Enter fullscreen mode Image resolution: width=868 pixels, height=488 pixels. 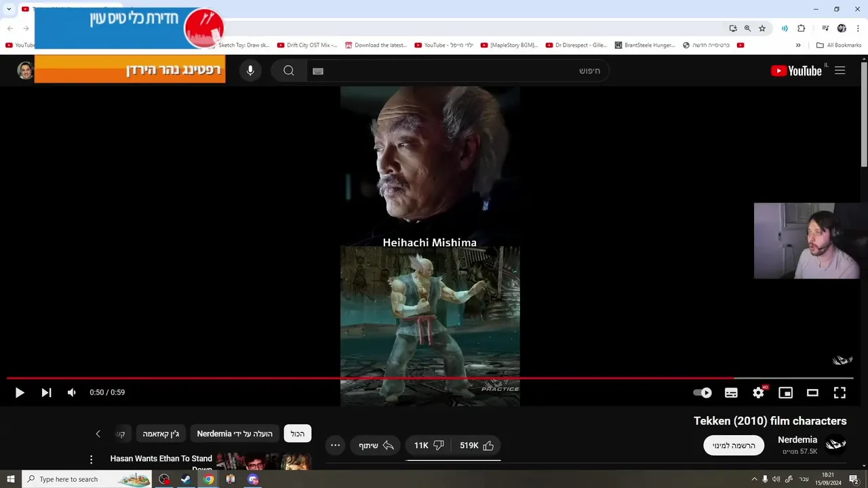pyautogui.click(x=840, y=392)
